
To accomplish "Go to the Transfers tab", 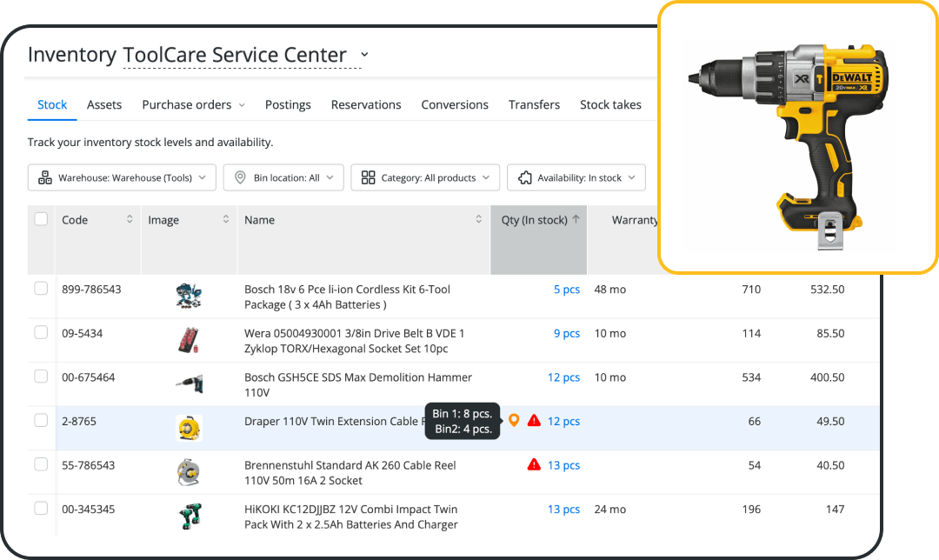I will coord(534,105).
